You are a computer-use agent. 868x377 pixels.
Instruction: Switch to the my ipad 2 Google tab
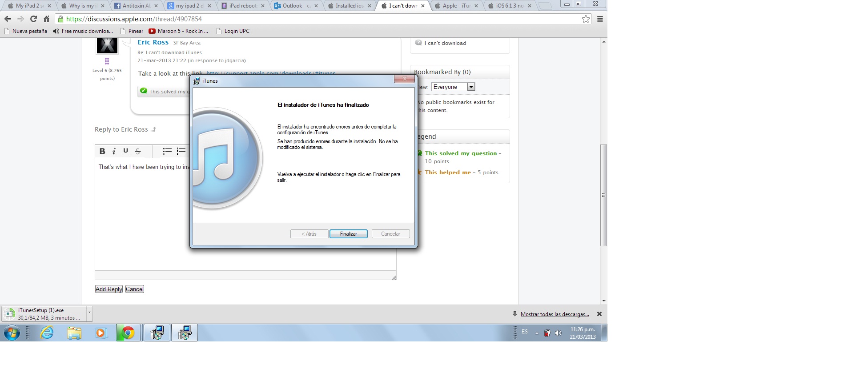pos(189,6)
